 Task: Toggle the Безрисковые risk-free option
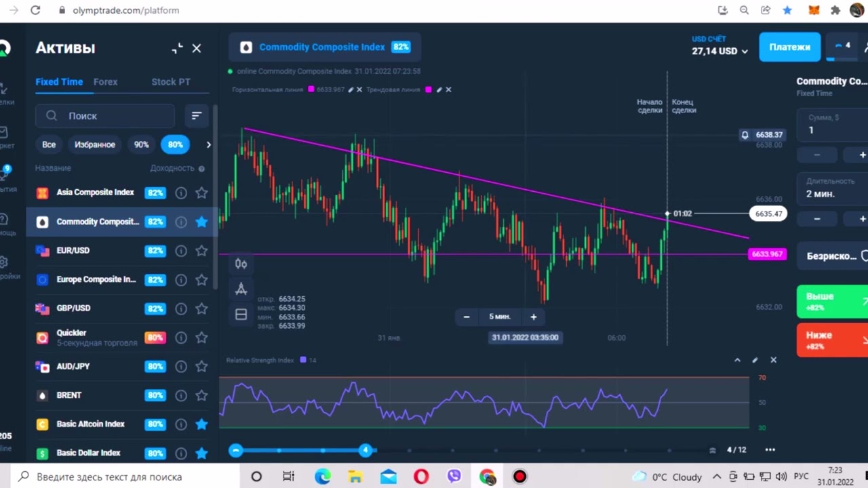coord(833,256)
